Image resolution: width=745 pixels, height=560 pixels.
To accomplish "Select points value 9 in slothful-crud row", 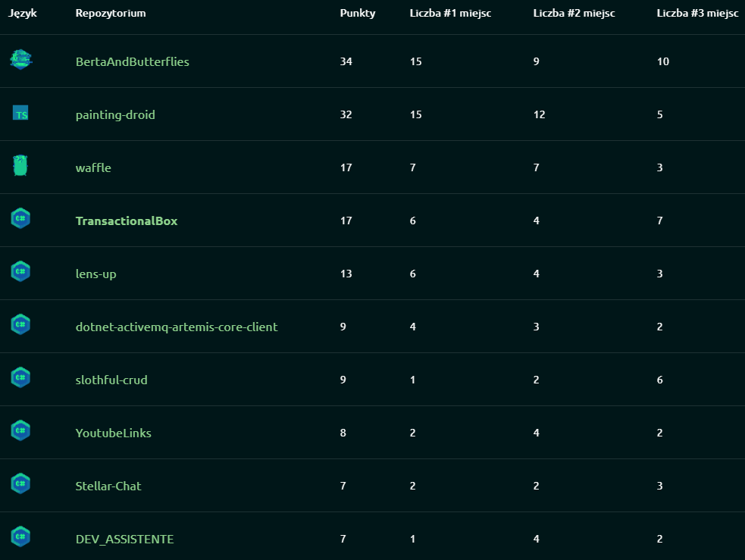I will pos(343,380).
